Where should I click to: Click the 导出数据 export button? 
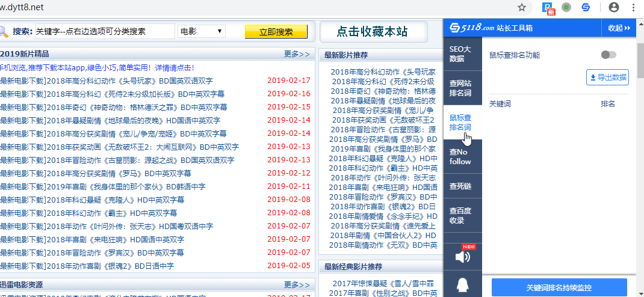click(x=607, y=77)
